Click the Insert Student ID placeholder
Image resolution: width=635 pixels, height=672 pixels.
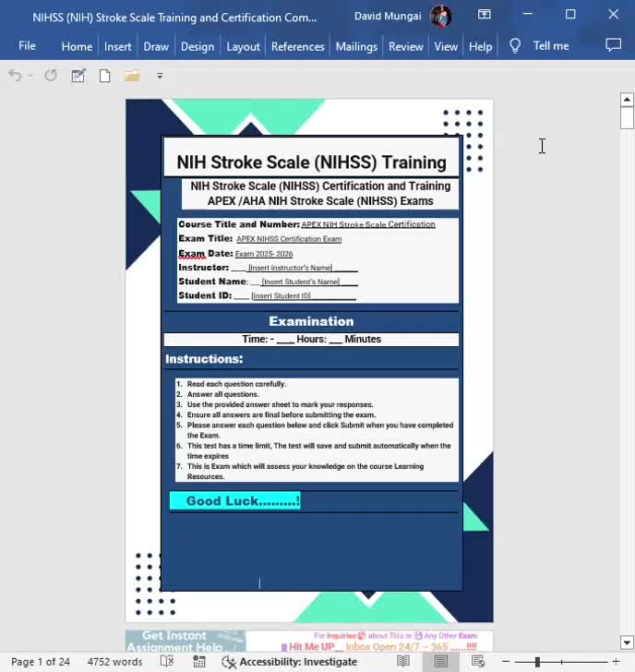pos(281,295)
